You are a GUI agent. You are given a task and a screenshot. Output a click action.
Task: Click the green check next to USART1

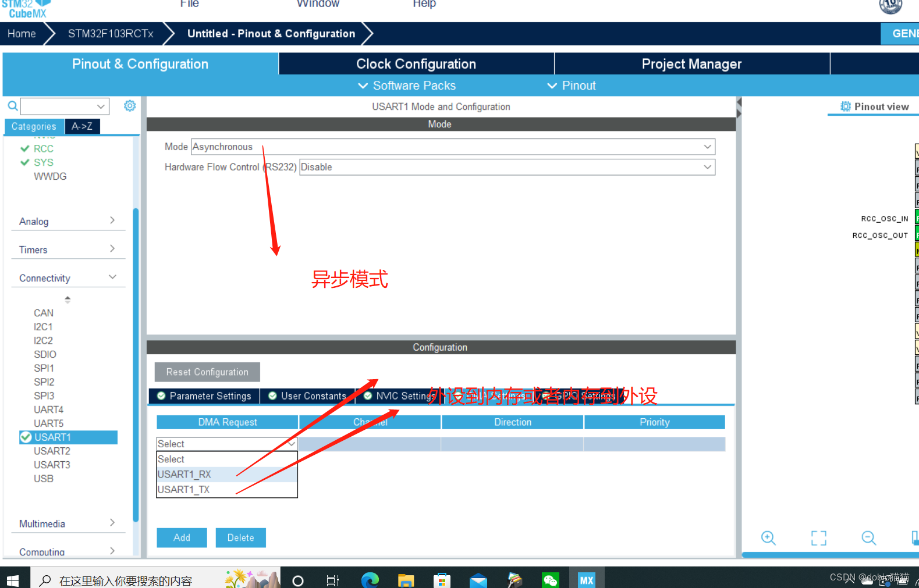[26, 437]
